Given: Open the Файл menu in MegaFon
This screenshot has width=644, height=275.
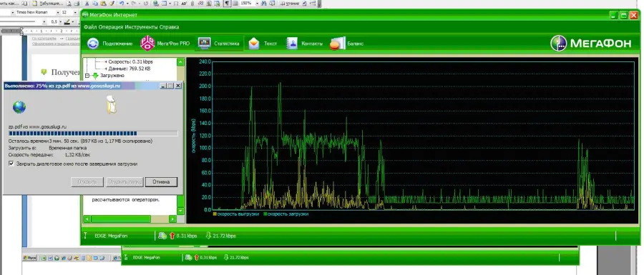Looking at the screenshot, I should (x=90, y=27).
